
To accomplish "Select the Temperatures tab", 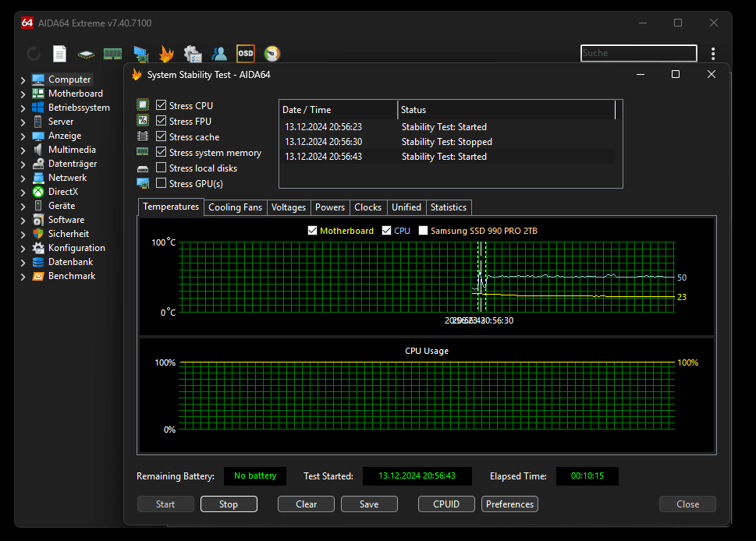I will pyautogui.click(x=171, y=207).
